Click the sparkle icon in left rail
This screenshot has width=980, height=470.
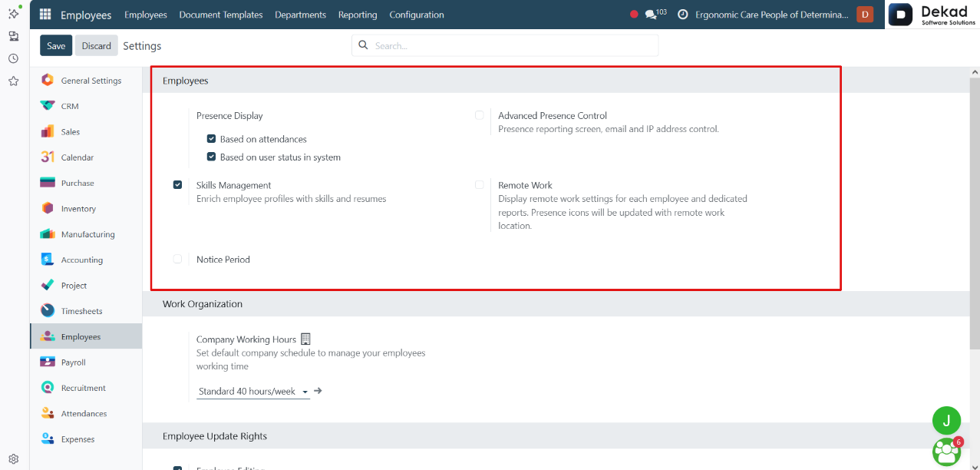point(13,13)
